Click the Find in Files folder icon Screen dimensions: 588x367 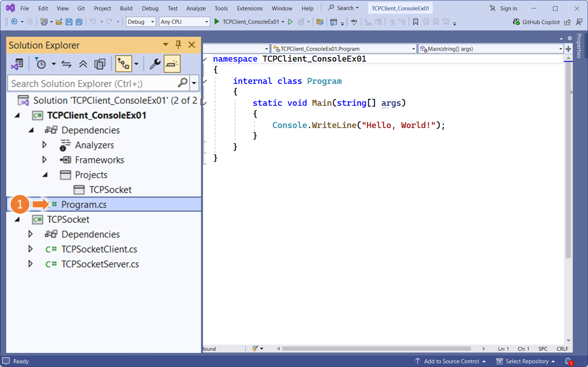(x=320, y=22)
